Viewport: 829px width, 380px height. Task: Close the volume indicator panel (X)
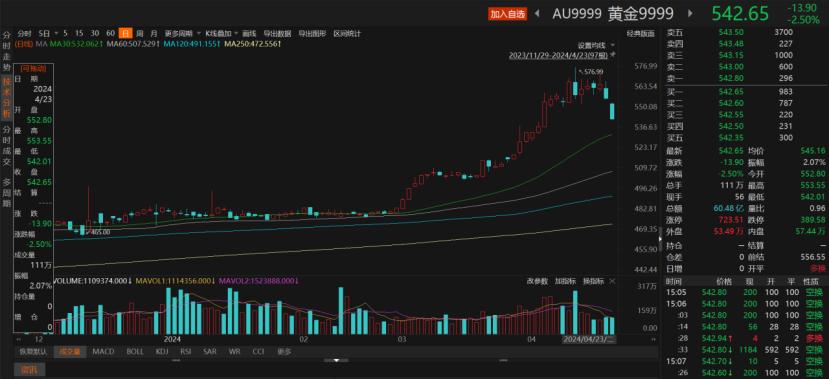click(x=612, y=281)
